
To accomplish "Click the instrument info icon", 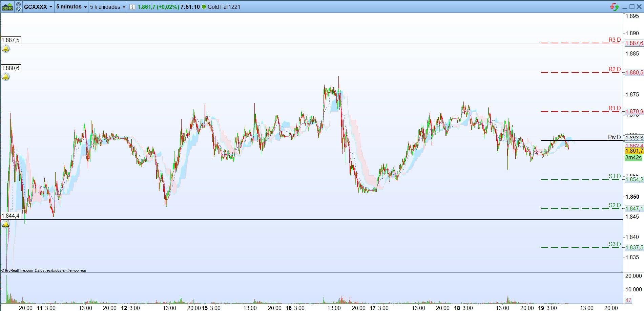I will click(x=132, y=7).
